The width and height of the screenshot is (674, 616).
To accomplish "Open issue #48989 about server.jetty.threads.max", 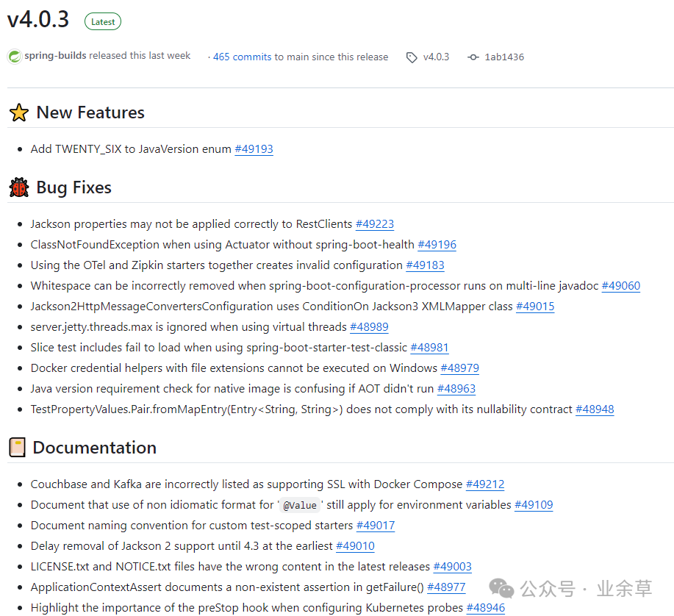I will tap(369, 326).
